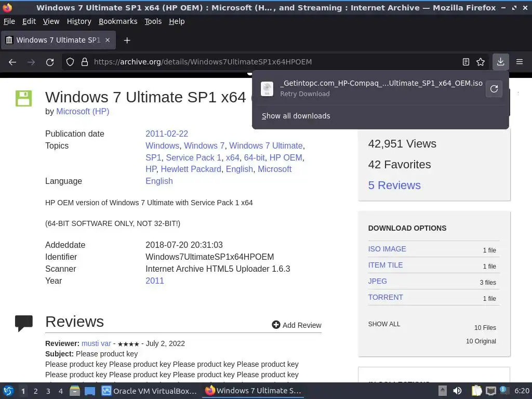Open the Edit menu
The width and height of the screenshot is (532, 399).
[x=29, y=21]
